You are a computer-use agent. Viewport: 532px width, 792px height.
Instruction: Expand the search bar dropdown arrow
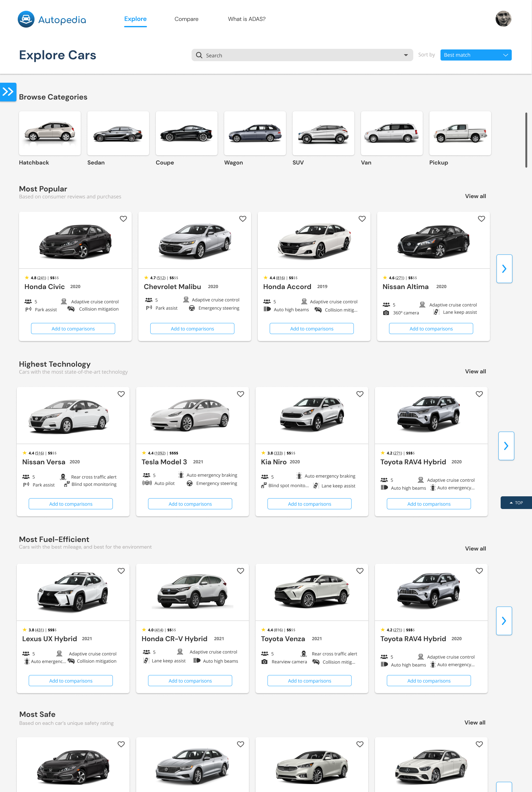tap(406, 55)
